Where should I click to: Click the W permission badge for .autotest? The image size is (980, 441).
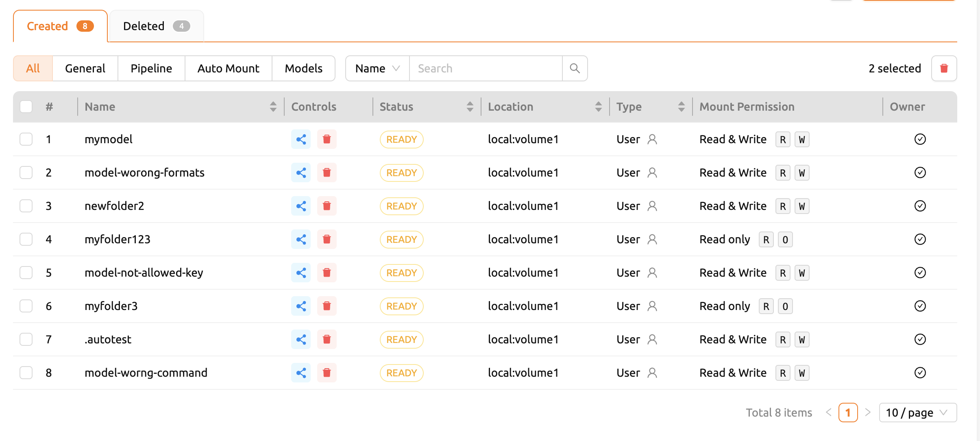[802, 340]
